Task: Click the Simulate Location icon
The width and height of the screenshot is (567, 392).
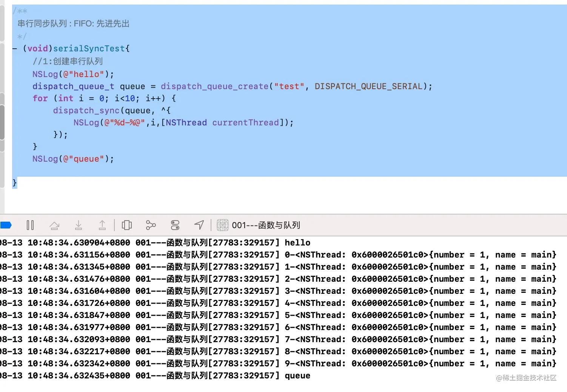Action: click(x=199, y=225)
